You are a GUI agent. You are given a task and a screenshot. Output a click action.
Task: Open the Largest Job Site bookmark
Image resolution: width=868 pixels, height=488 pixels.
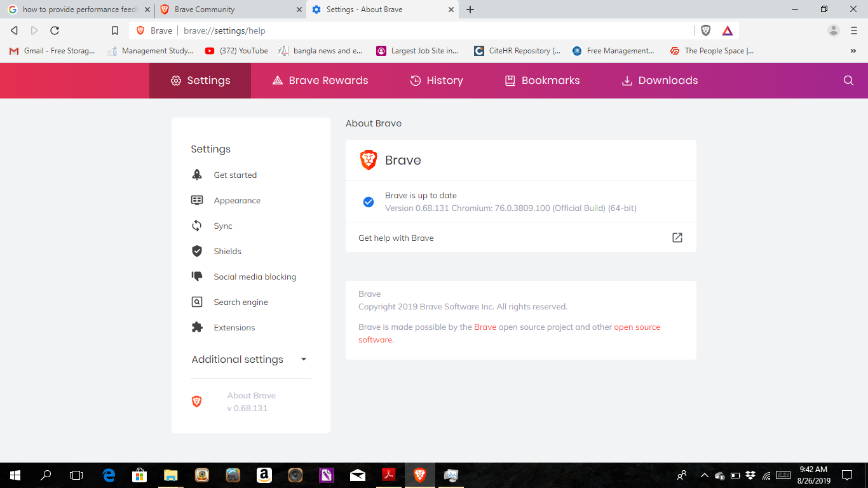coord(417,51)
